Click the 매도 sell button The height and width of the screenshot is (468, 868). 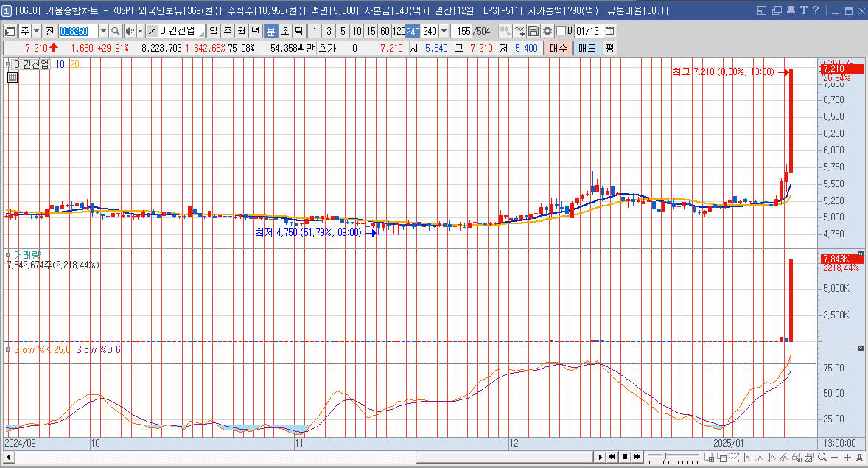[587, 48]
